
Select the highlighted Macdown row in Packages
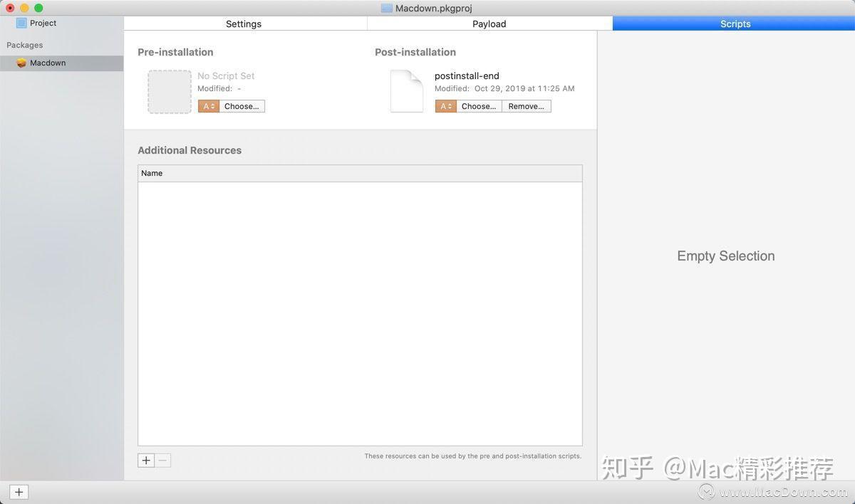click(x=61, y=63)
